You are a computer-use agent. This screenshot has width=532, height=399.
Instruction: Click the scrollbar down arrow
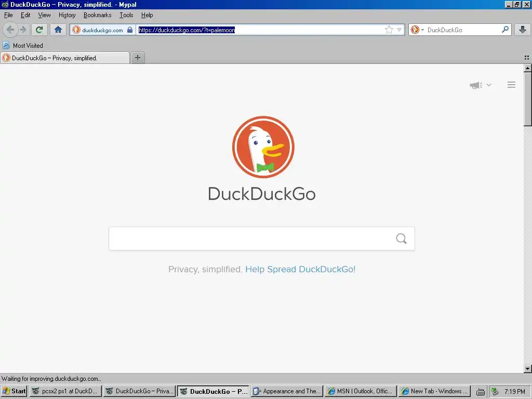[x=528, y=368]
